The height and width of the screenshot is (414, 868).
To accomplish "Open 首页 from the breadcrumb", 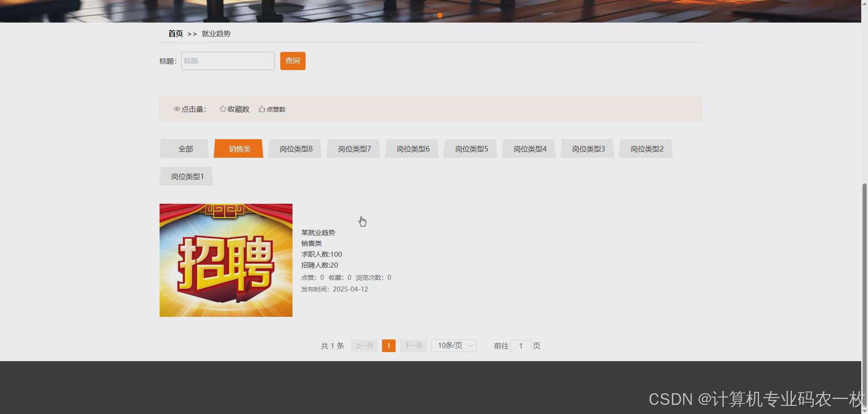I will click(175, 33).
